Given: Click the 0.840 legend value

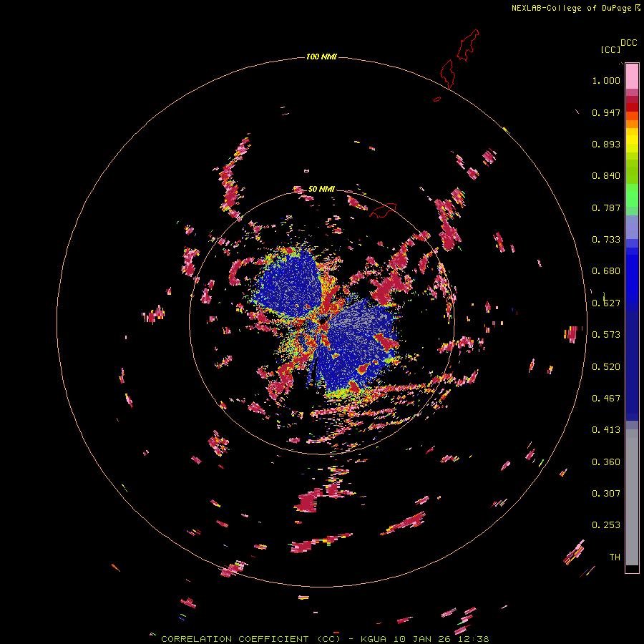Looking at the screenshot, I should pyautogui.click(x=606, y=176).
